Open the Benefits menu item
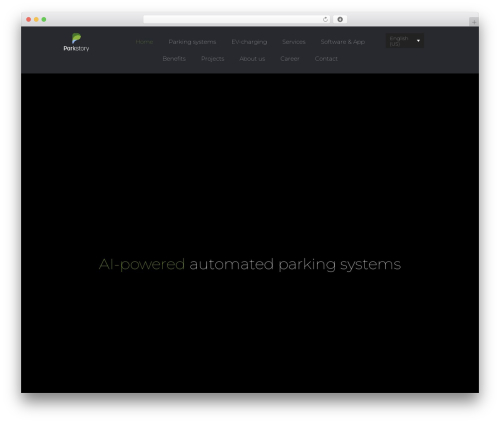This screenshot has width=500, height=423. tap(174, 59)
